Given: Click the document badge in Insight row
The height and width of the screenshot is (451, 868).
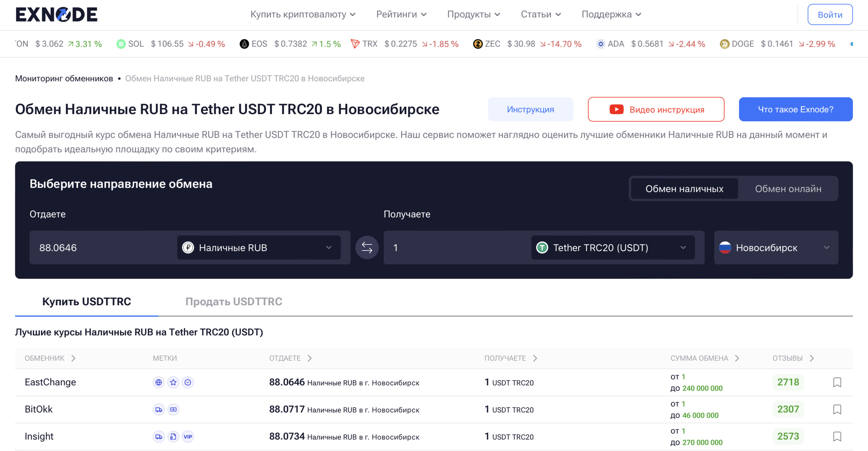Looking at the screenshot, I should [173, 436].
